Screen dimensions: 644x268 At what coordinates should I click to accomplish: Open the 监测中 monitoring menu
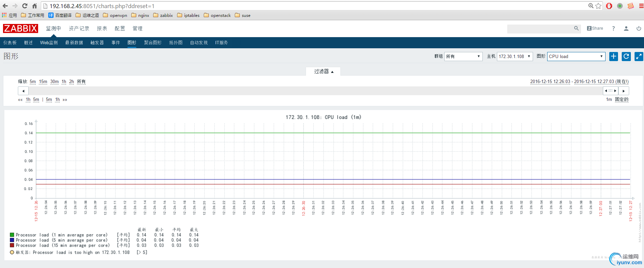click(53, 28)
